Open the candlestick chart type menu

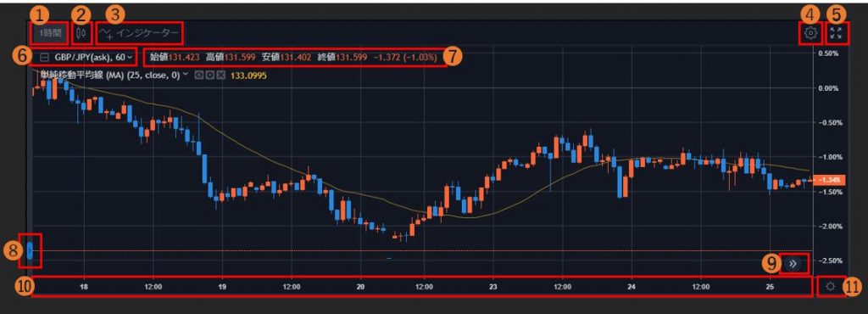[x=81, y=34]
